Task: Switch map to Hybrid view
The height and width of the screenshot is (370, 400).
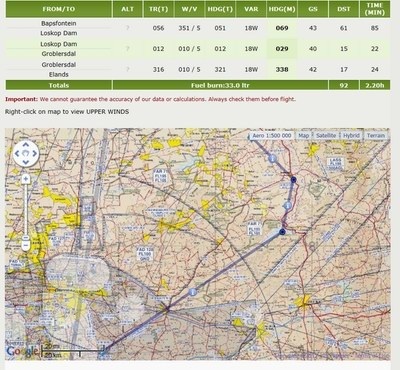Action: pyautogui.click(x=351, y=136)
